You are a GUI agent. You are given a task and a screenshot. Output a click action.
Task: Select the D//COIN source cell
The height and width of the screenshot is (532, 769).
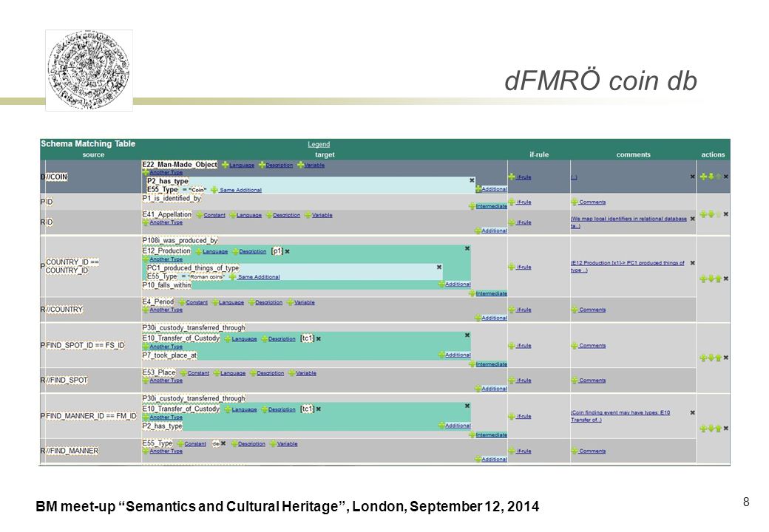tap(91, 177)
